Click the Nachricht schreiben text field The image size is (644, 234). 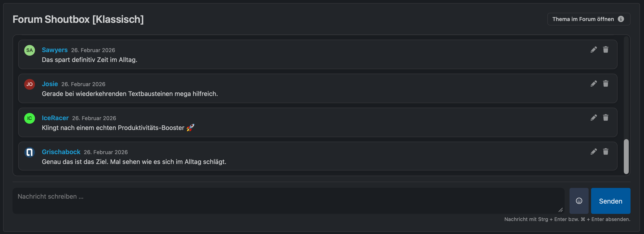pos(288,201)
